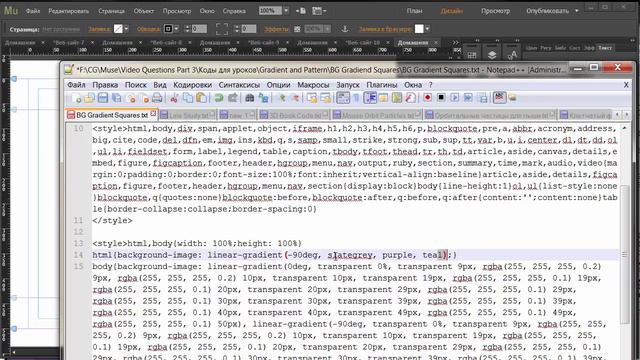Open the Запуск menu in Notepad++
This screenshot has width=640, height=360.
point(348,85)
